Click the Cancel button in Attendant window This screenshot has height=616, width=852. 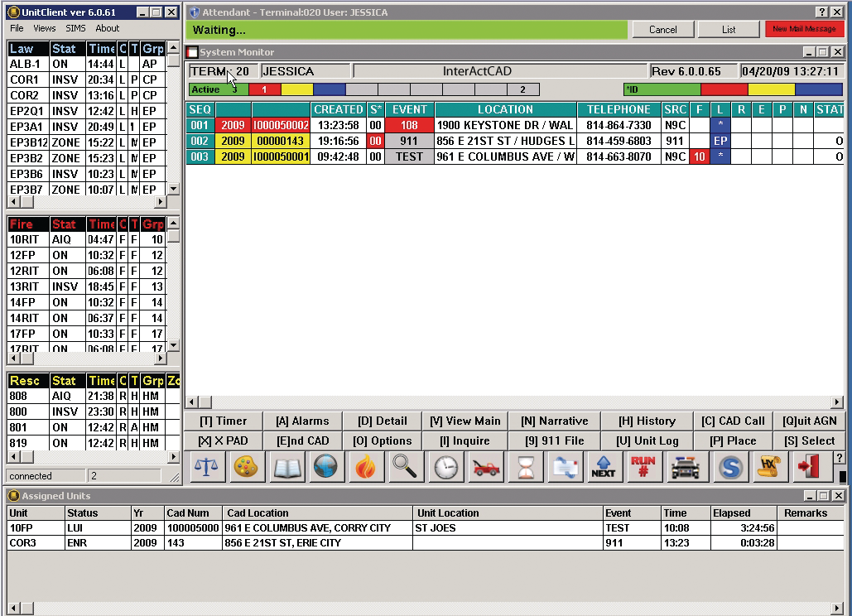[662, 29]
